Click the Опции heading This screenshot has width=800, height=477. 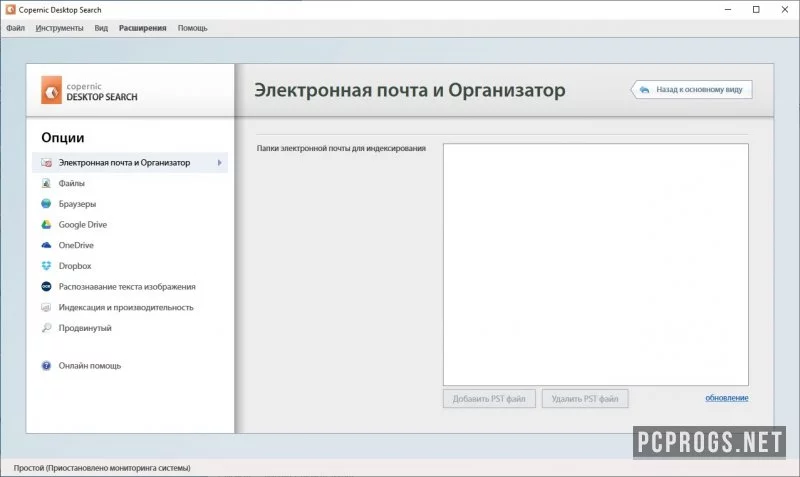[63, 138]
